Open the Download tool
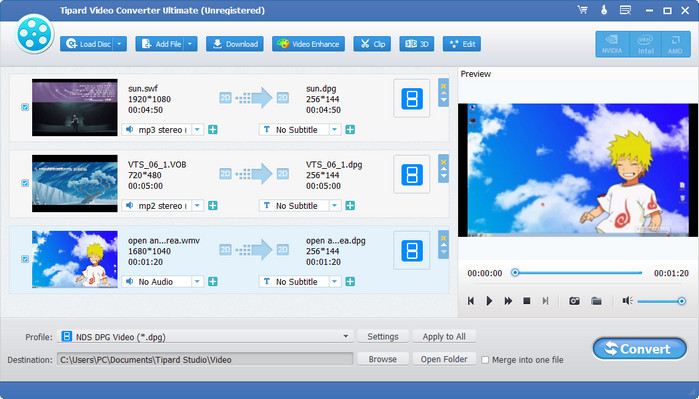 (x=235, y=44)
